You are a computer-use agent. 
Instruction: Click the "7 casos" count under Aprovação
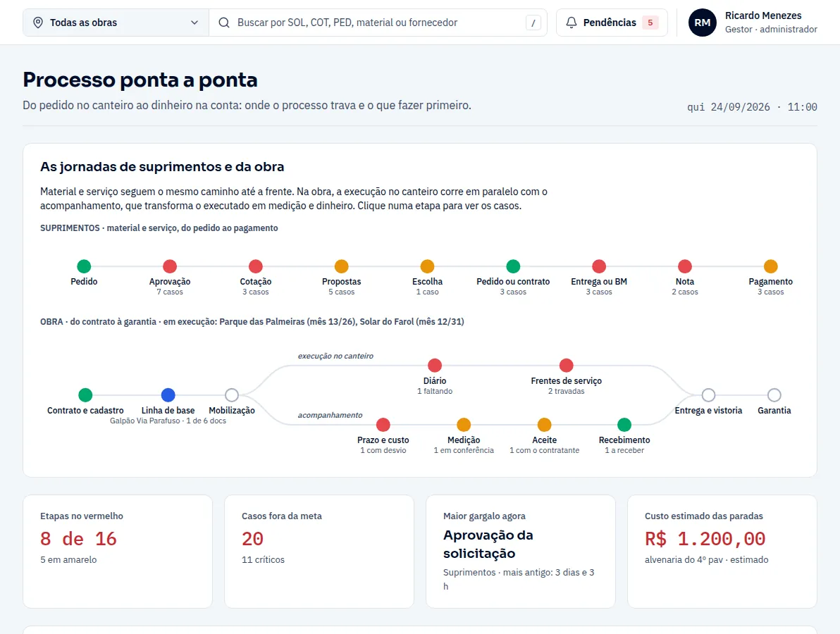[x=170, y=292]
